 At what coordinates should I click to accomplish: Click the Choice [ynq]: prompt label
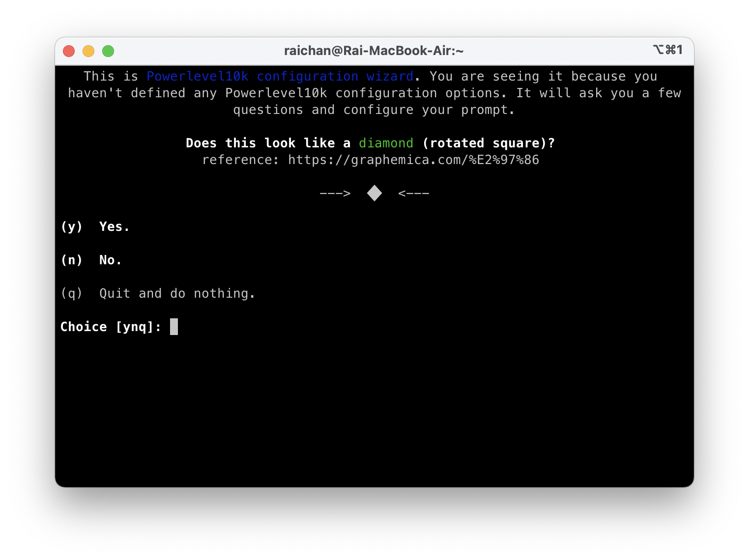[x=111, y=327]
